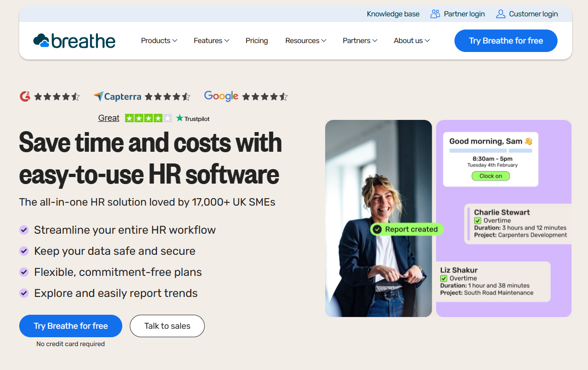The height and width of the screenshot is (370, 588).
Task: Click the Trustpilot star icon
Action: tap(179, 118)
